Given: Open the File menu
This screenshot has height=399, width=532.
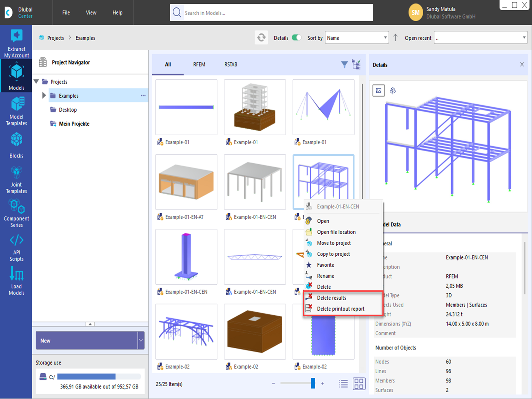Looking at the screenshot, I should click(x=66, y=13).
